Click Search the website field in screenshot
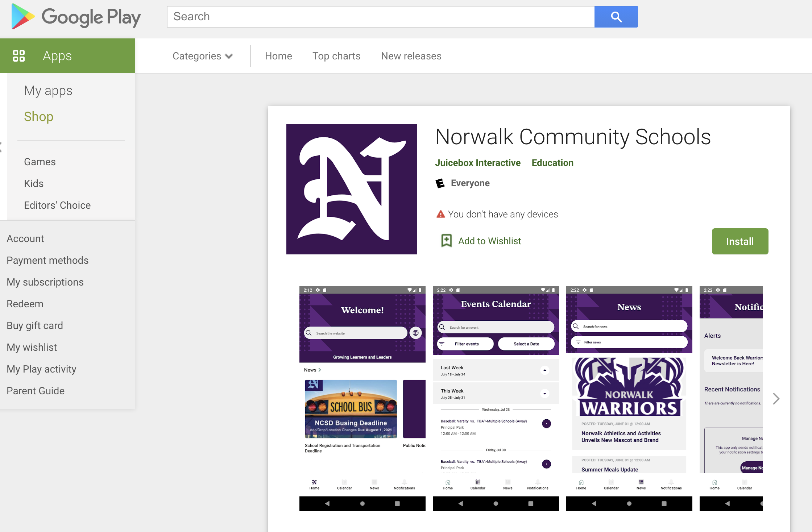 pyautogui.click(x=356, y=333)
